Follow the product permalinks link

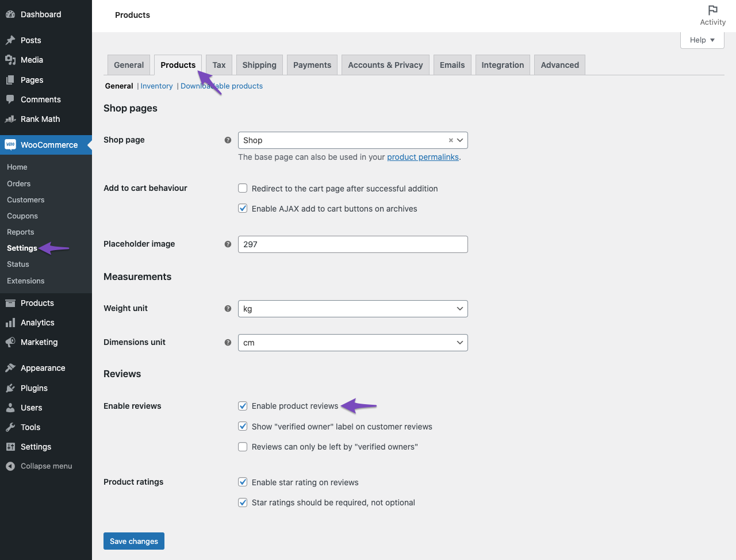423,157
